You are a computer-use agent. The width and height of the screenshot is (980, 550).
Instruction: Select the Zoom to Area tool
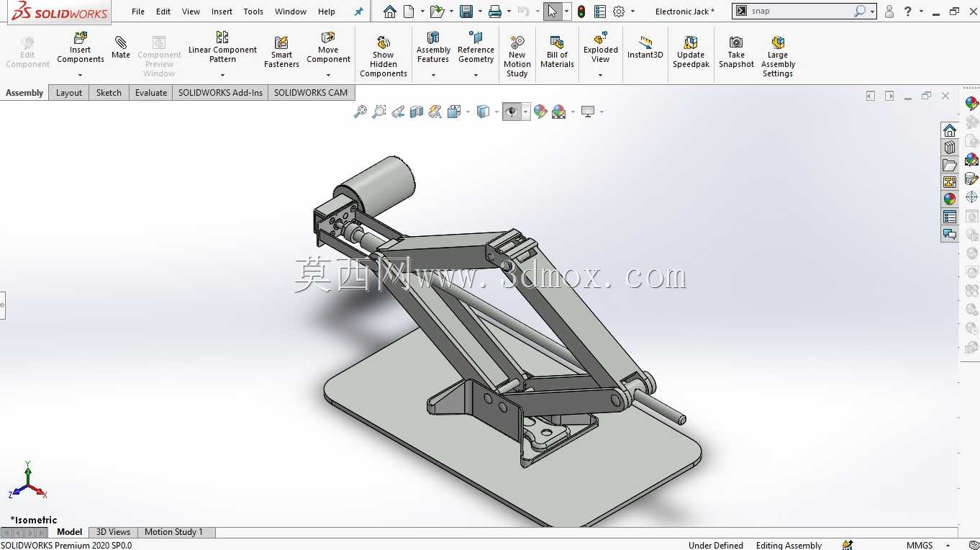pyautogui.click(x=379, y=112)
